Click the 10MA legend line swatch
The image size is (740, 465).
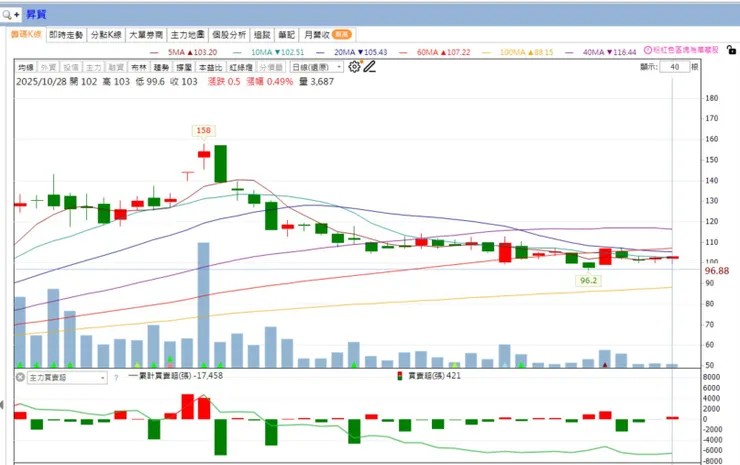[x=237, y=52]
